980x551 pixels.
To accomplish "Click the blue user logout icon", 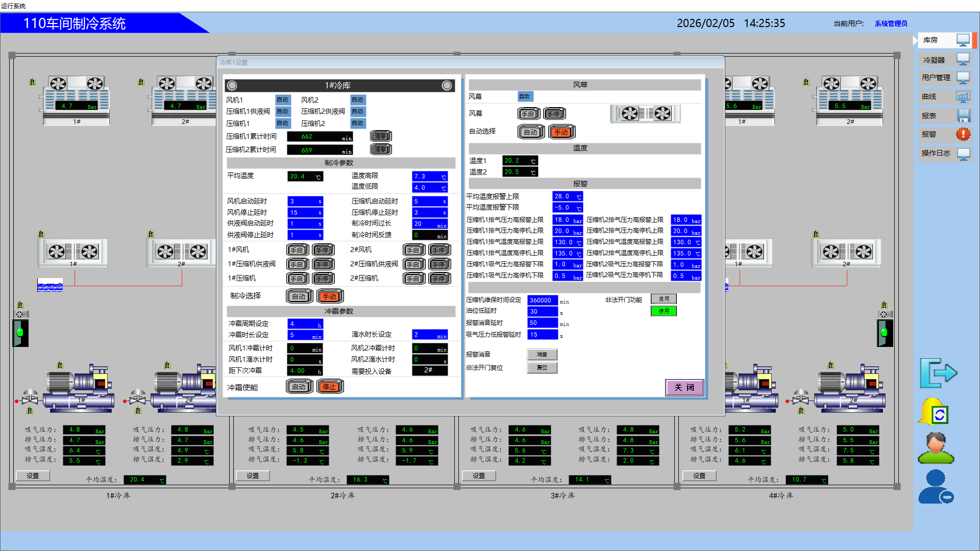I will click(935, 487).
